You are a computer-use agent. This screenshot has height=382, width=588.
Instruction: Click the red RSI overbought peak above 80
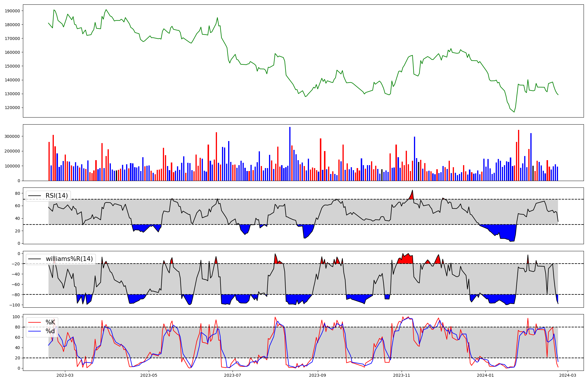pos(412,196)
